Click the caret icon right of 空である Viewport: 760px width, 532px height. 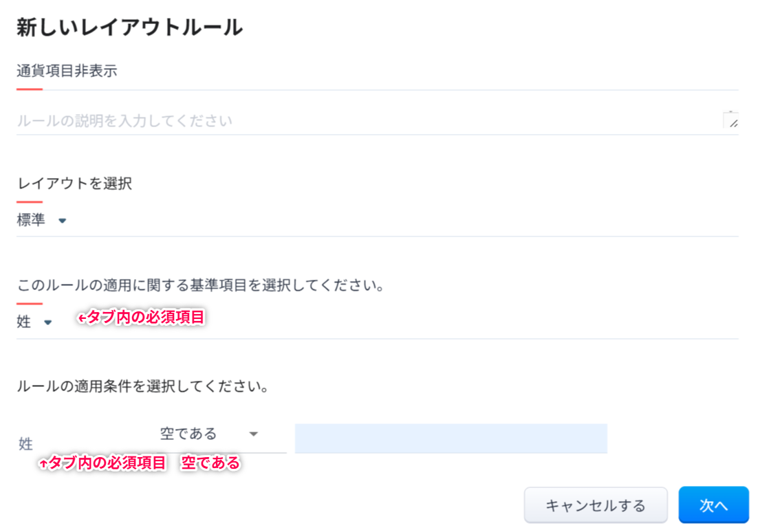253,434
